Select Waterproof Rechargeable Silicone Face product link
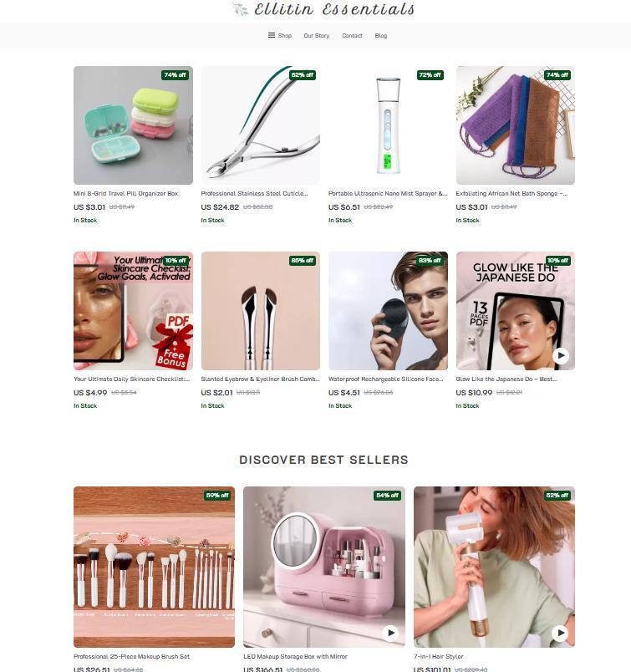The height and width of the screenshot is (672, 631). coord(386,379)
